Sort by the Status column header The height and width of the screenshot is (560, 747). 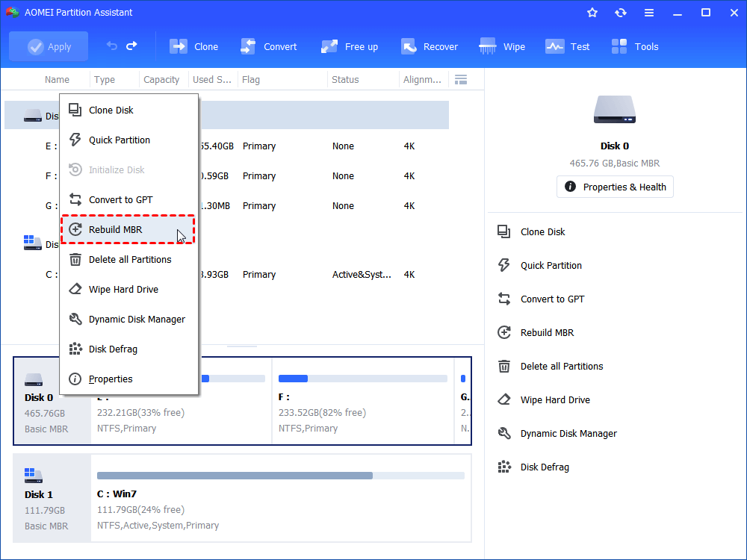[345, 80]
